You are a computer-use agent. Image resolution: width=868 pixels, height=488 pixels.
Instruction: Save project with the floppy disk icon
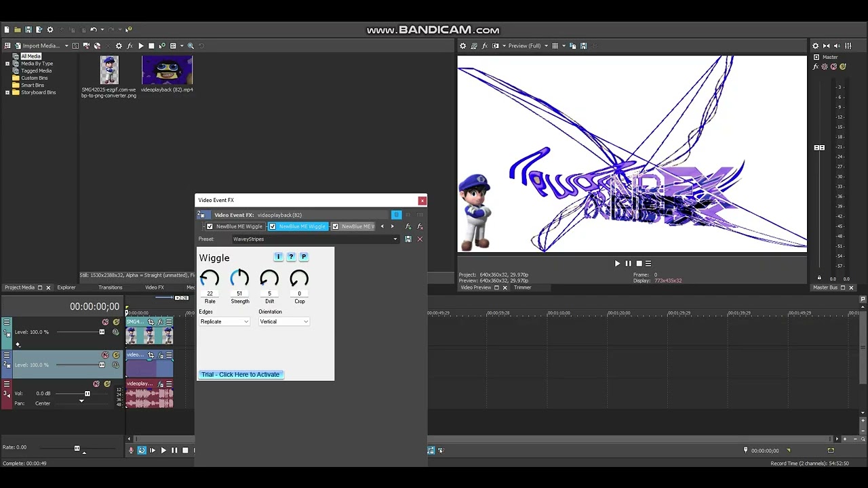pos(28,30)
